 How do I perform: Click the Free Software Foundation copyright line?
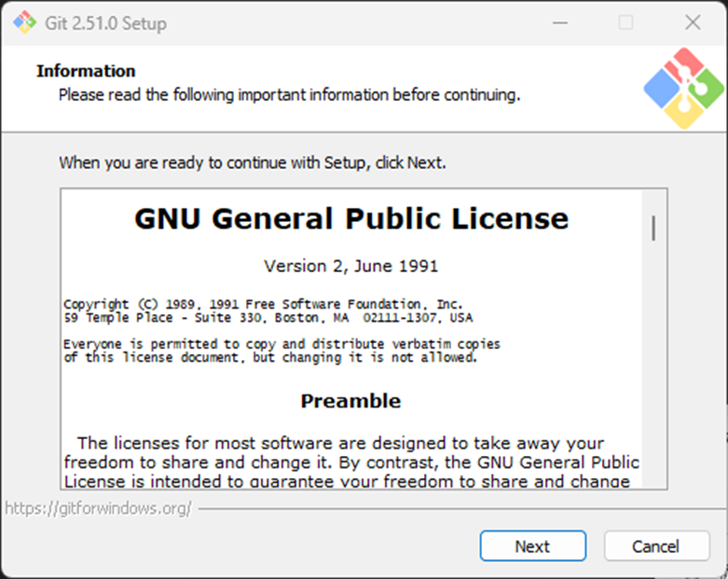[263, 305]
